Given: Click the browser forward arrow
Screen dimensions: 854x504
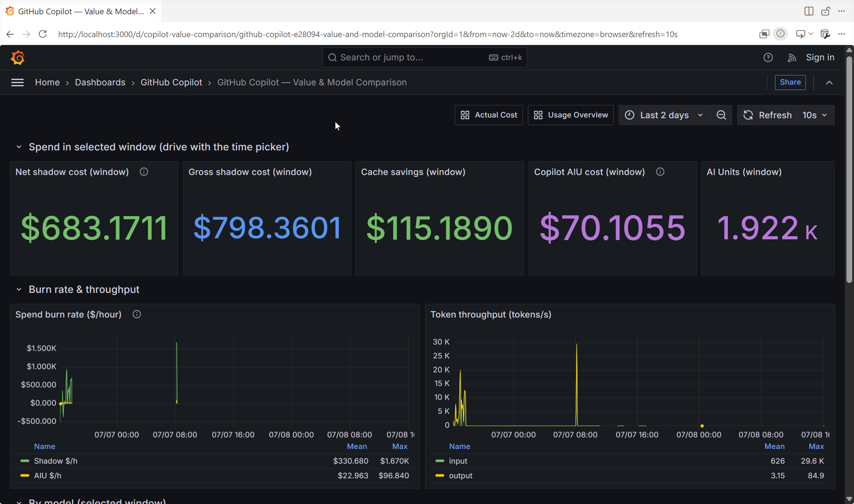Looking at the screenshot, I should [26, 34].
